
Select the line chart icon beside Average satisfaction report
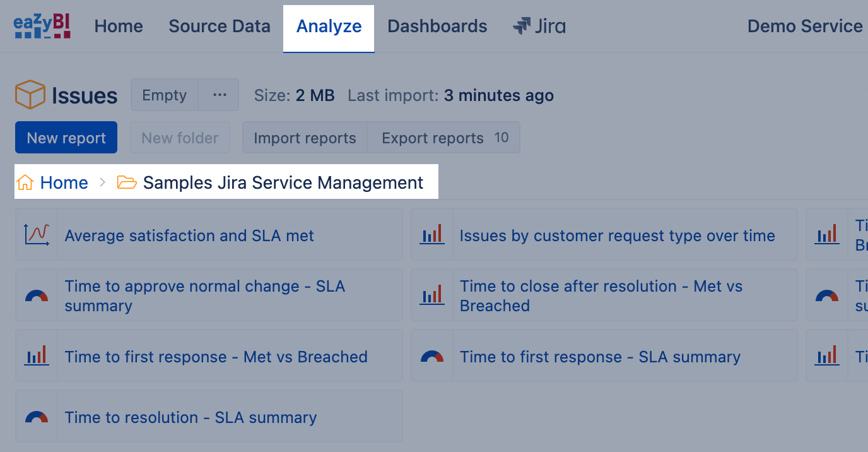click(36, 234)
